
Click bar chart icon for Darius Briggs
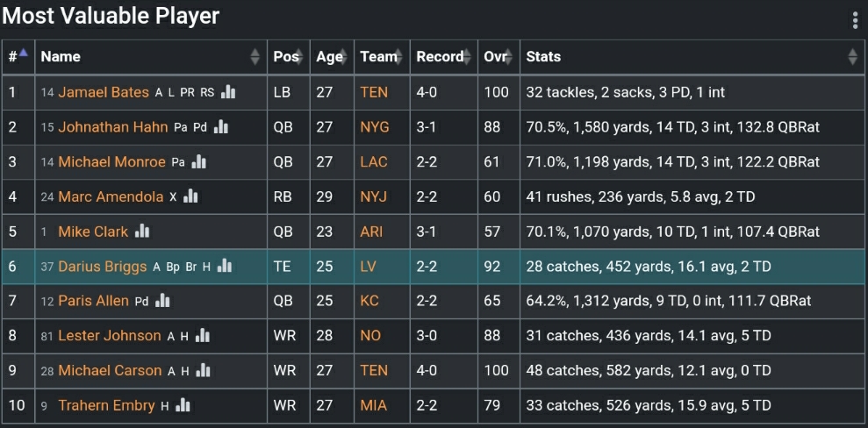point(225,266)
